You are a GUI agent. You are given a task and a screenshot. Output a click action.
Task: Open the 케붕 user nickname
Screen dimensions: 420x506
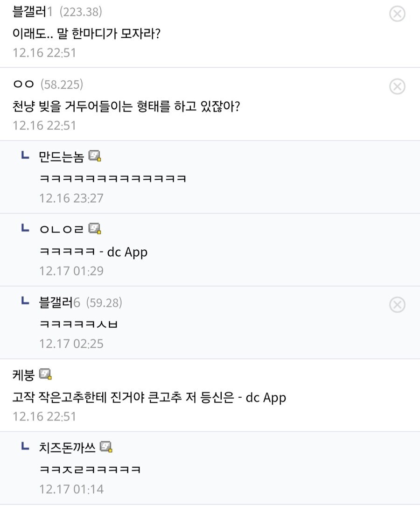pyautogui.click(x=23, y=375)
